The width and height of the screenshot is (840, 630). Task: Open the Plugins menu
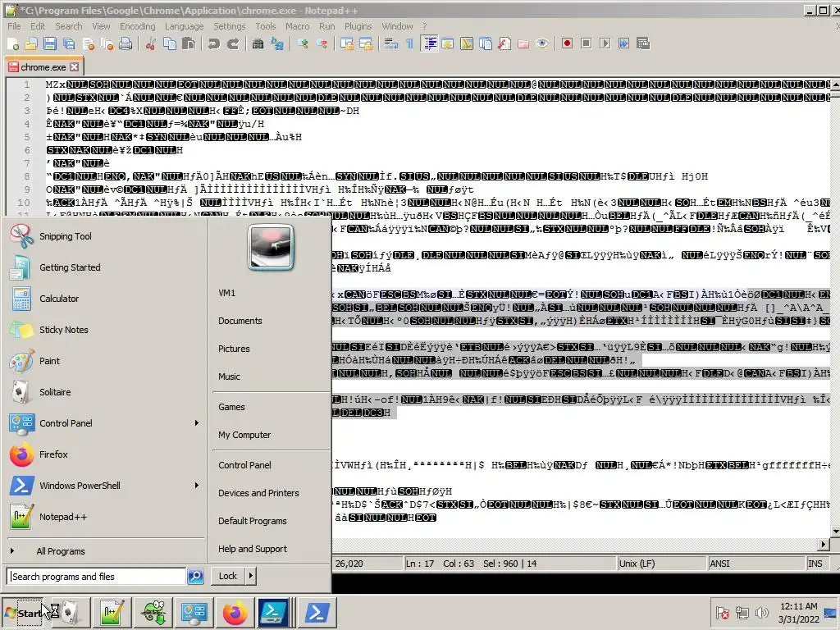pyautogui.click(x=358, y=26)
